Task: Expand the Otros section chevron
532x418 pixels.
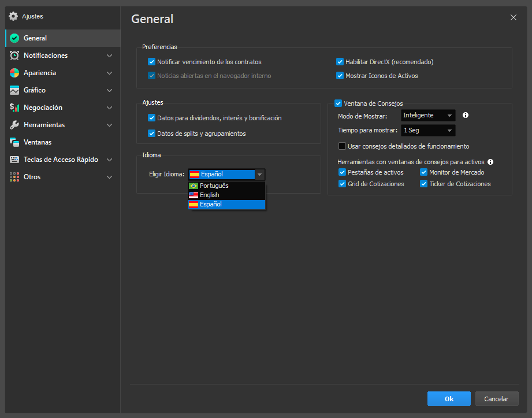Action: pyautogui.click(x=110, y=177)
